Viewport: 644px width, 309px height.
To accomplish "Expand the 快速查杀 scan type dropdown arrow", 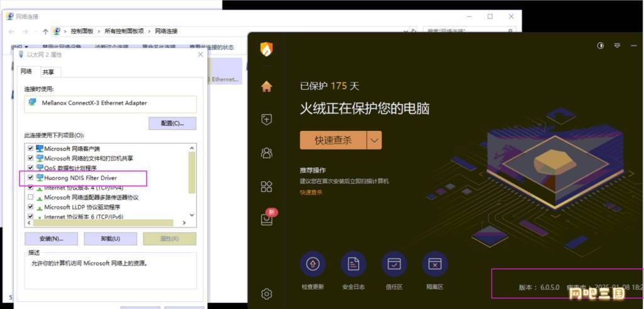I will [374, 140].
